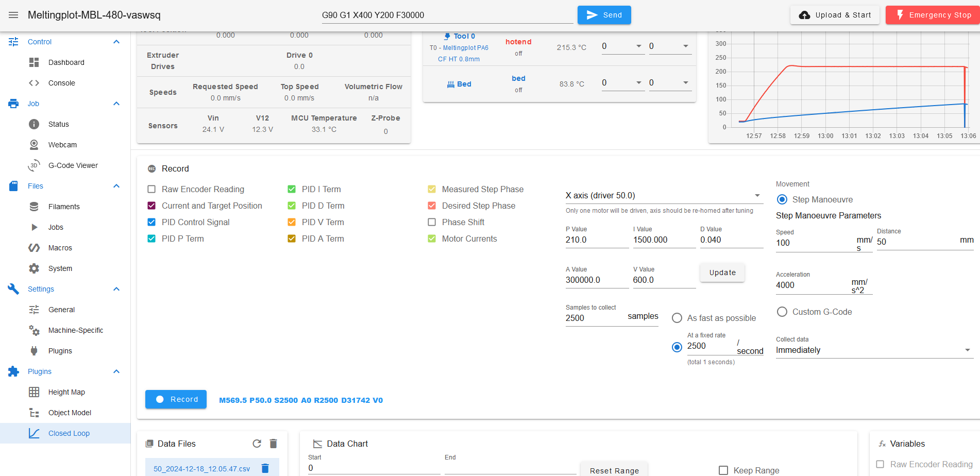Click the Object Model tree icon
This screenshot has height=476, width=980.
coord(34,413)
